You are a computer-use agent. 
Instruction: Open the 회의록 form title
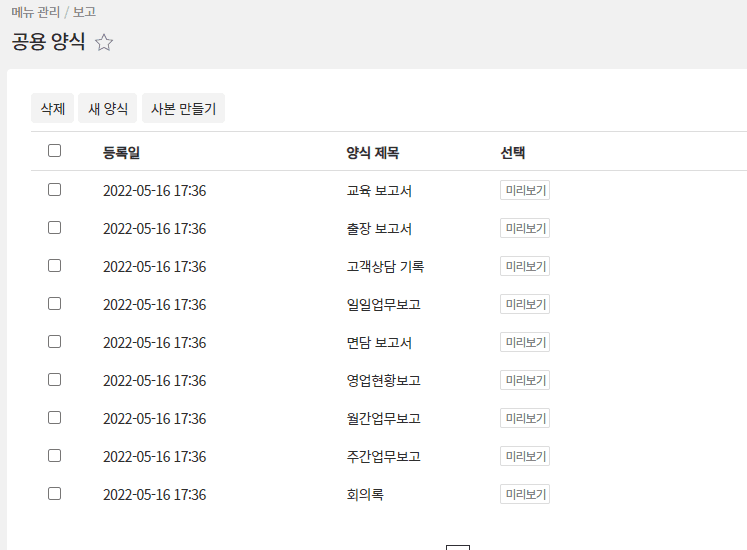pos(365,495)
